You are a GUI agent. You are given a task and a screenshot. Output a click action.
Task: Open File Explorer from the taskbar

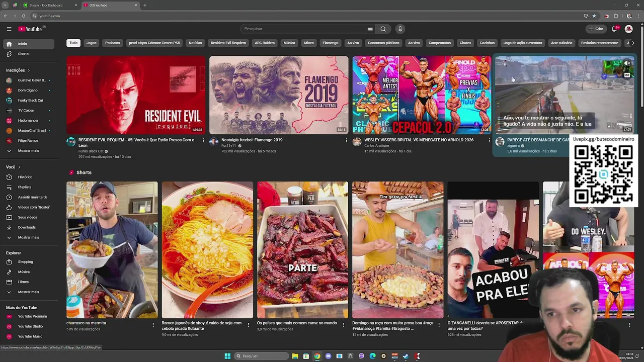[295, 356]
